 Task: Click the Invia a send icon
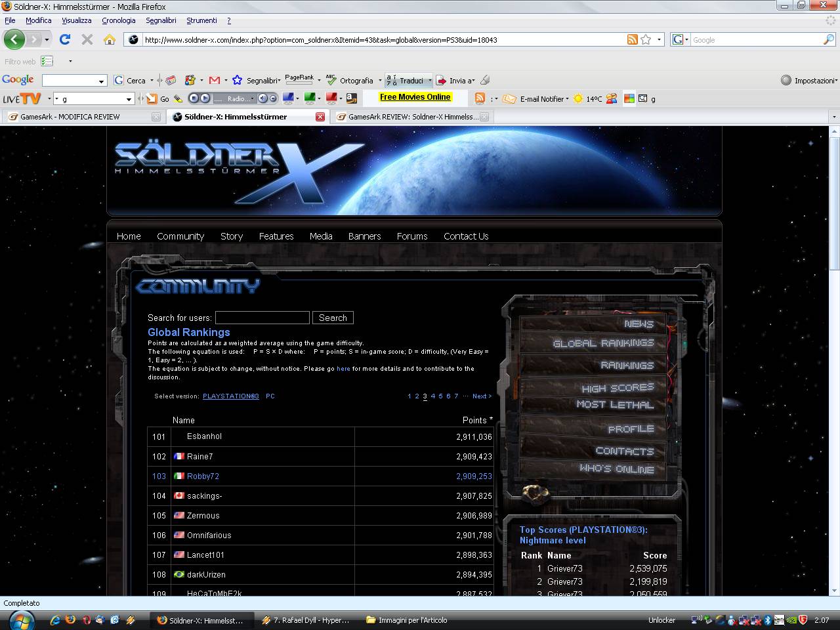tap(442, 80)
